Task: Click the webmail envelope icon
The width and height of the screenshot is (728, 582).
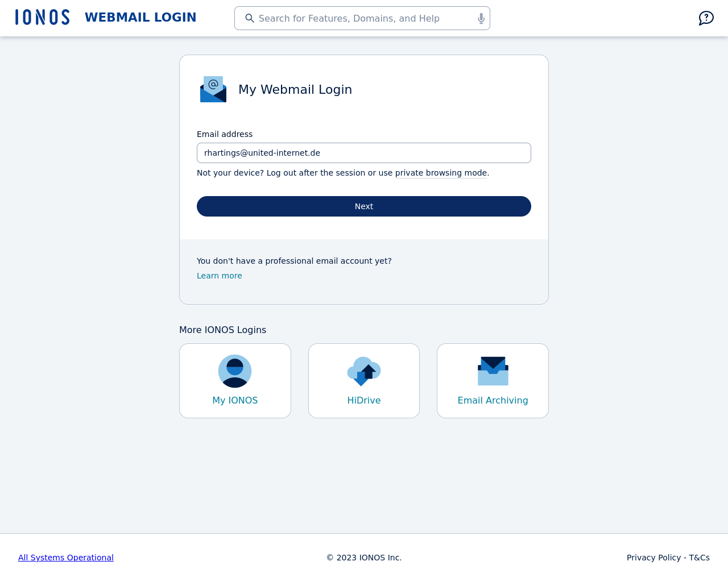Action: point(213,89)
